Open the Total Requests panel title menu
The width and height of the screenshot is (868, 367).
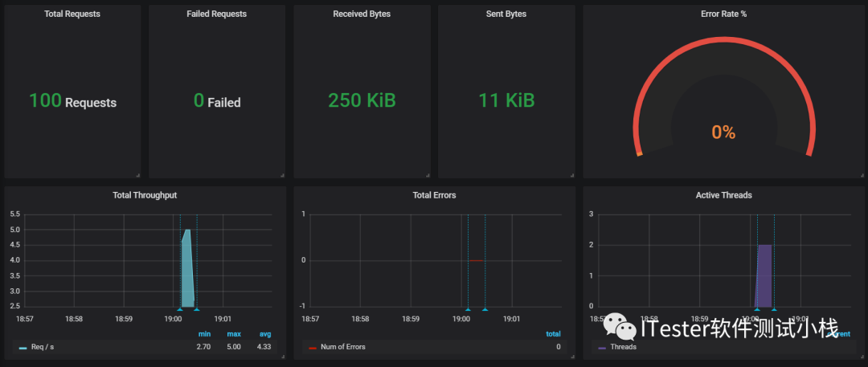coord(72,14)
